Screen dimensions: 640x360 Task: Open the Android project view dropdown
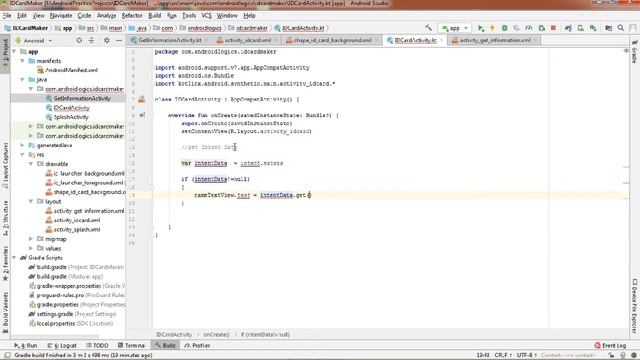(34, 40)
